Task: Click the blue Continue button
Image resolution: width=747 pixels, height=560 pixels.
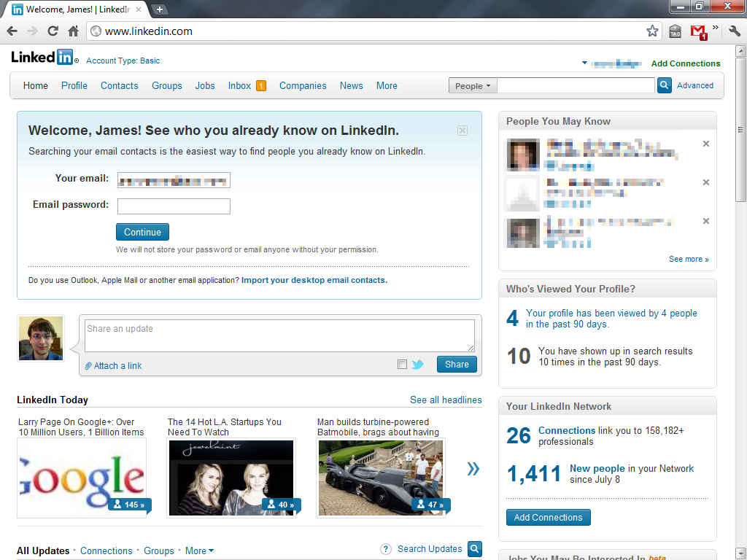Action: pos(142,232)
